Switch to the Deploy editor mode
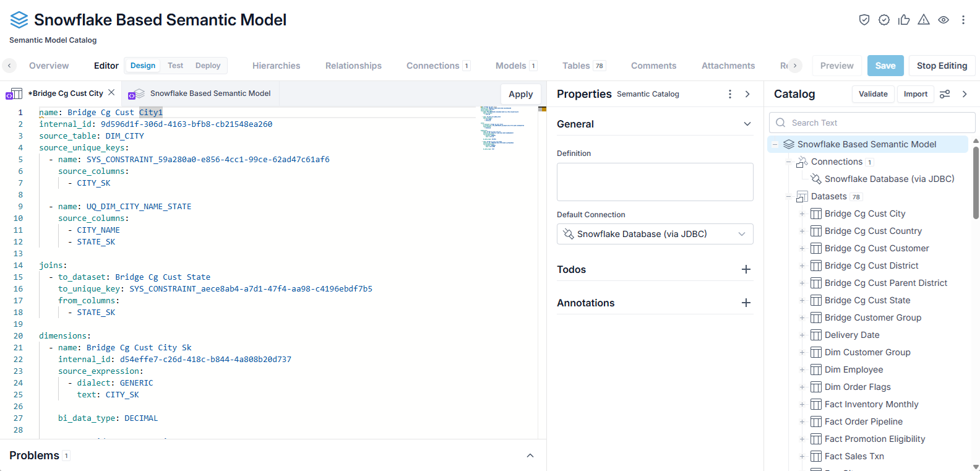This screenshot has height=471, width=980. tap(208, 66)
